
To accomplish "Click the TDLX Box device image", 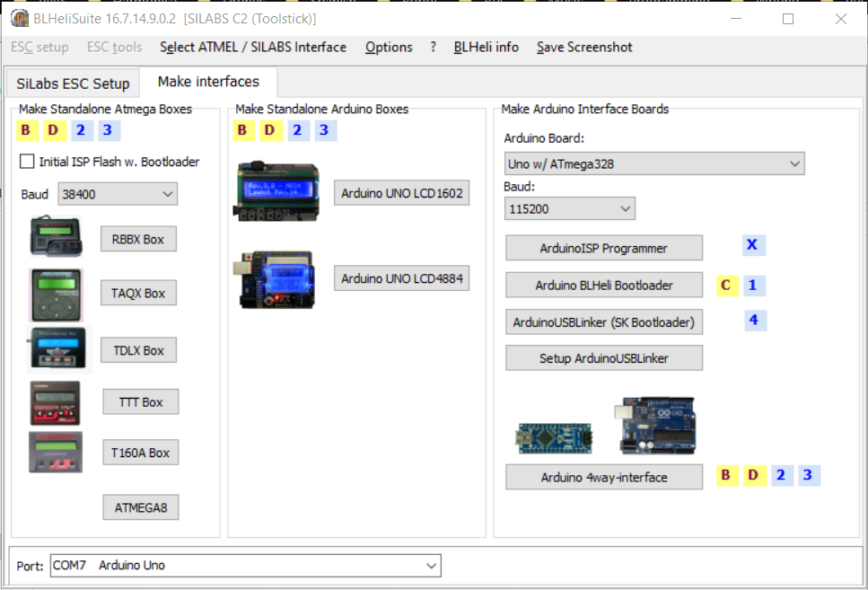I will coord(58,349).
